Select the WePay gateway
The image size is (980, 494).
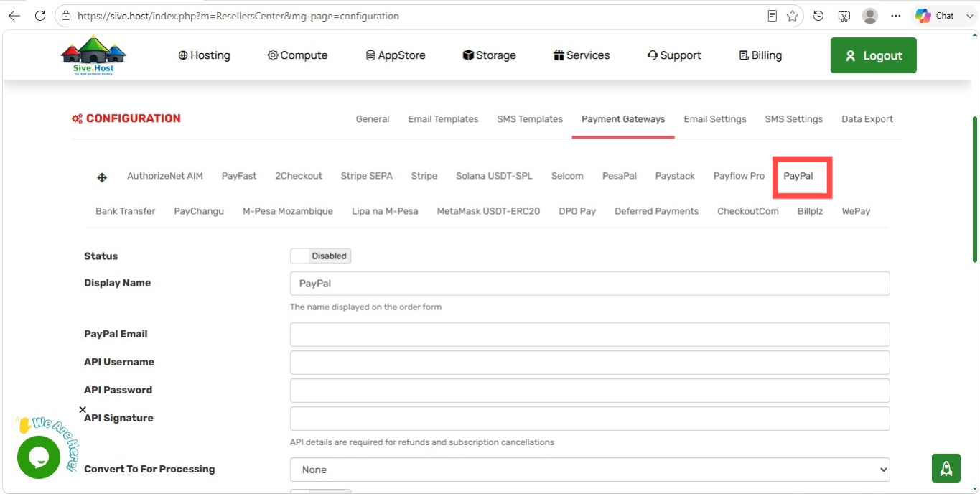[856, 211]
